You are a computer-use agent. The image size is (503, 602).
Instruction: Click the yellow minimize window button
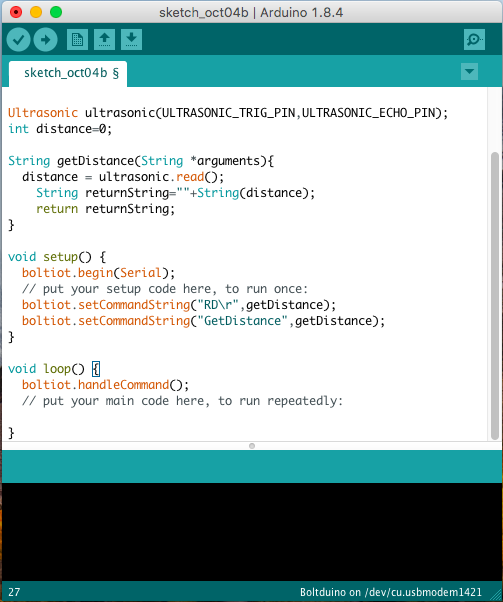[x=36, y=12]
